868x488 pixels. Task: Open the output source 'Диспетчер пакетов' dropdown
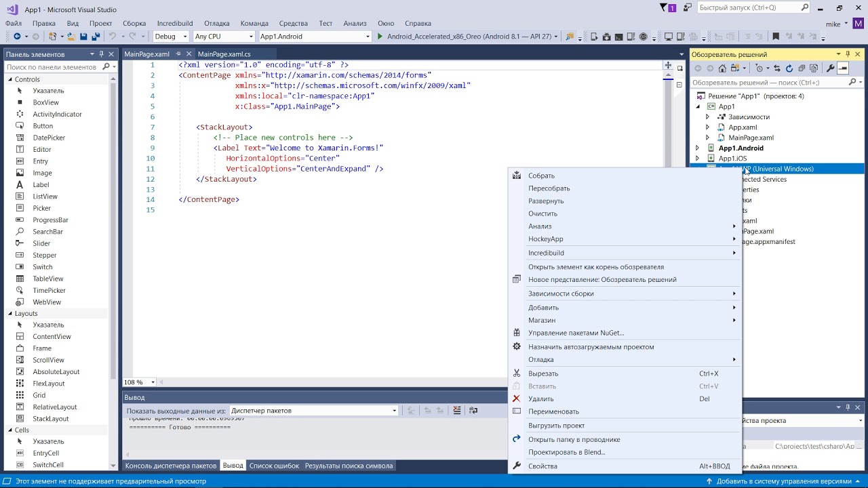tap(313, 411)
